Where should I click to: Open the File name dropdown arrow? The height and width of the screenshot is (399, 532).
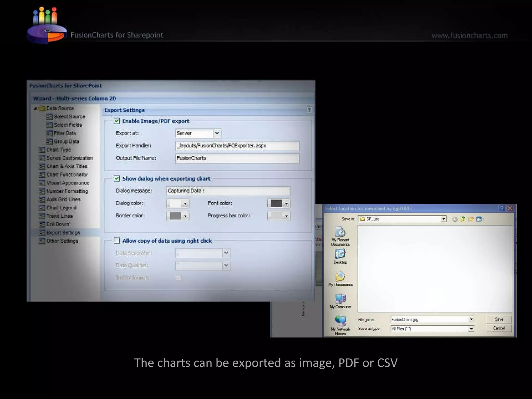tap(471, 319)
